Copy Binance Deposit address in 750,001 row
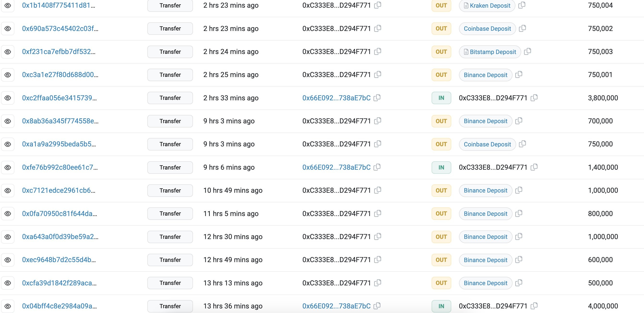Image resolution: width=644 pixels, height=313 pixels. (x=519, y=74)
